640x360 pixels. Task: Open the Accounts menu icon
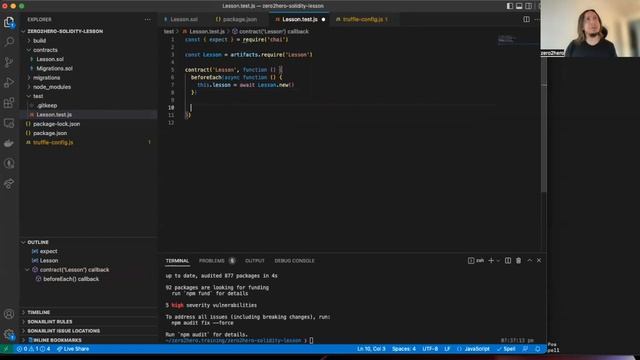(9, 314)
